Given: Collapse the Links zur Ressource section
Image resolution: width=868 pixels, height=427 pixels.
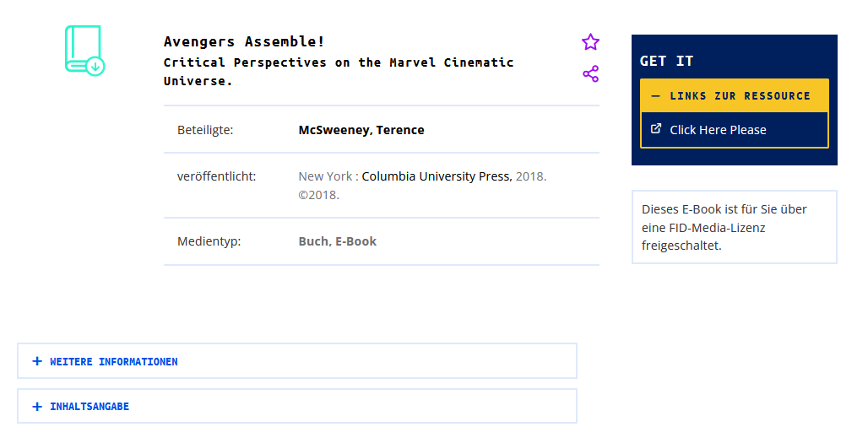Looking at the screenshot, I should tap(734, 95).
